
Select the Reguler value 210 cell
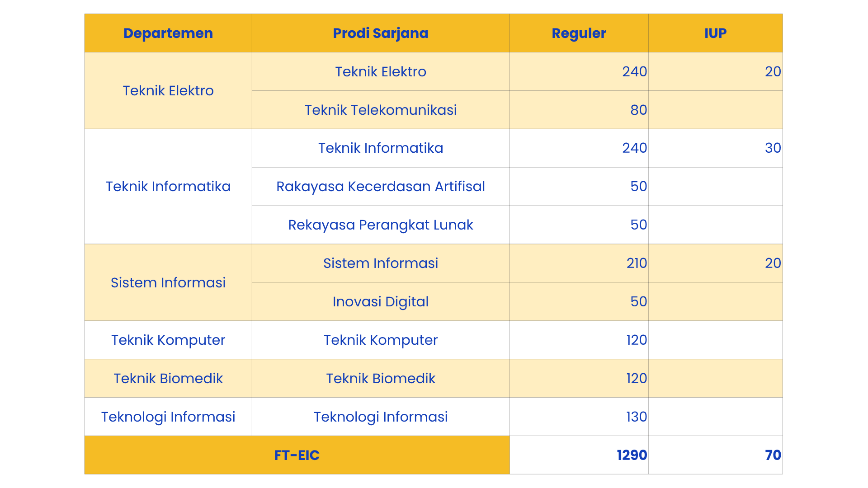[636, 263]
